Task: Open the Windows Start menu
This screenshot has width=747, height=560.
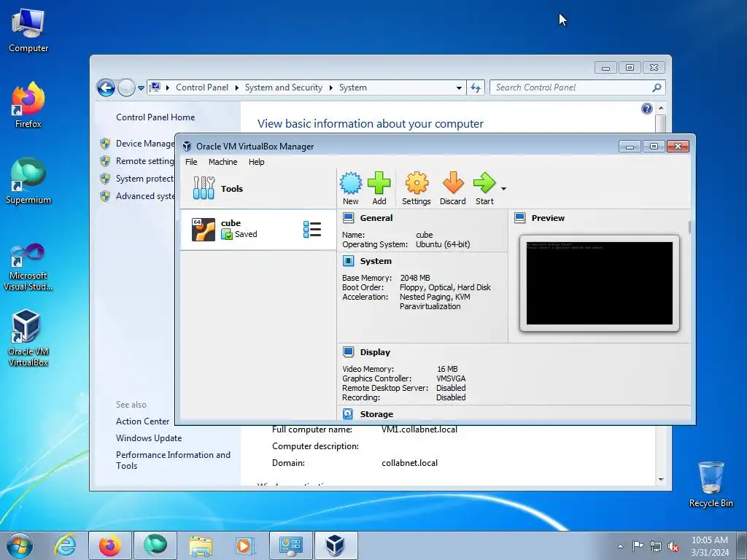Action: [x=20, y=545]
